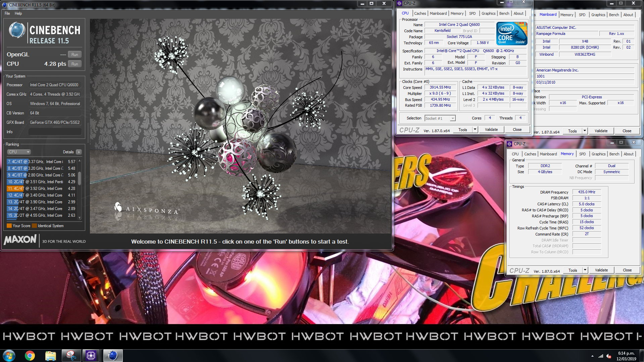Click the ranking list scroll-up arrow

click(x=80, y=161)
